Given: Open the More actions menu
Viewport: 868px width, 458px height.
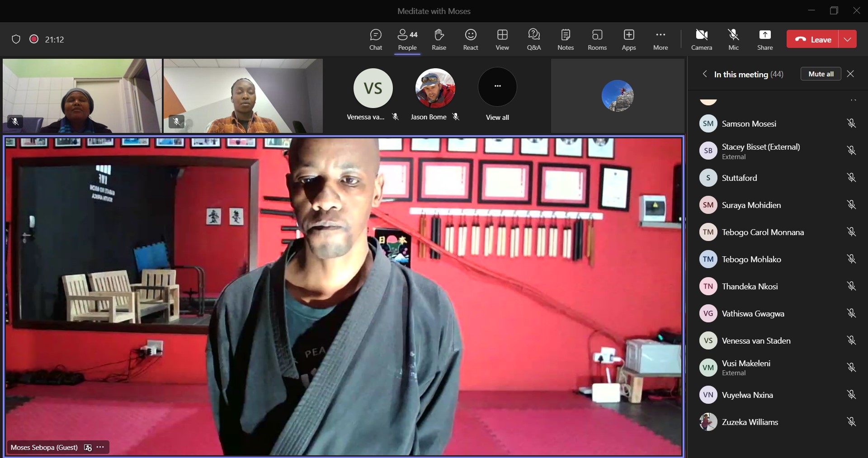Looking at the screenshot, I should point(660,40).
